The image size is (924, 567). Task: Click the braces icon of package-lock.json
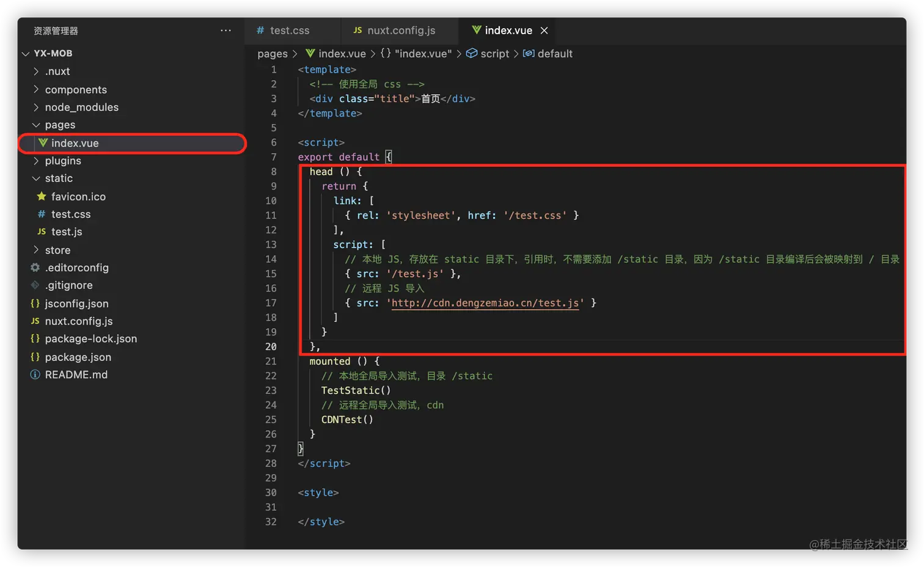click(x=35, y=338)
